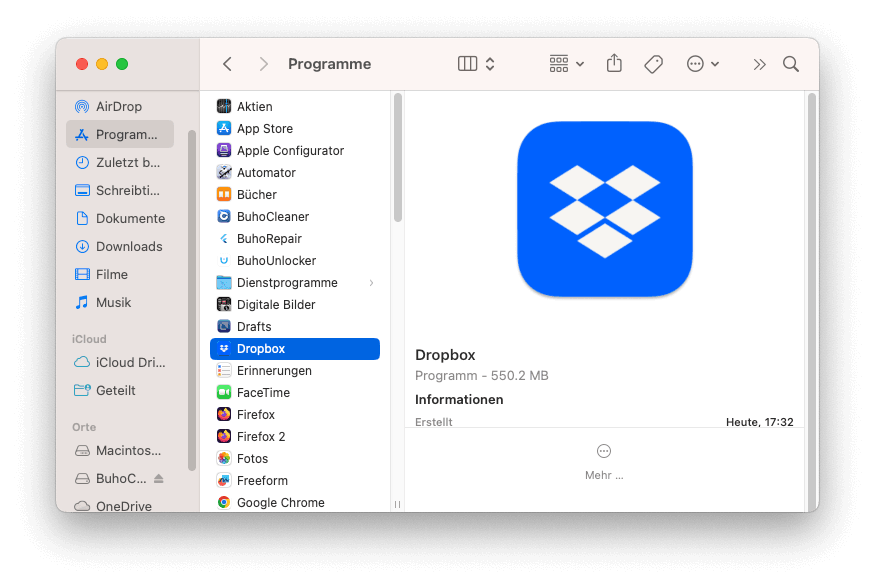
Task: Select the BuhoUnlocker app icon
Action: point(224,261)
